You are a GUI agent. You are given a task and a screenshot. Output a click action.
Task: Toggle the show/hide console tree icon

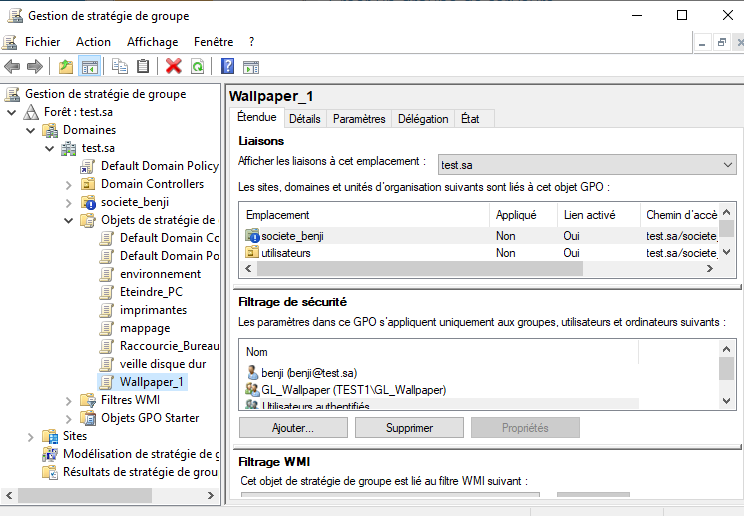pos(89,67)
